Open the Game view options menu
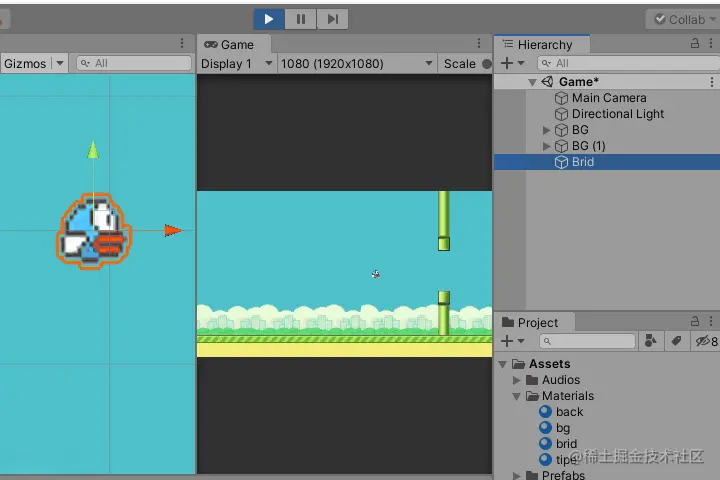The width and height of the screenshot is (720, 480). [479, 43]
